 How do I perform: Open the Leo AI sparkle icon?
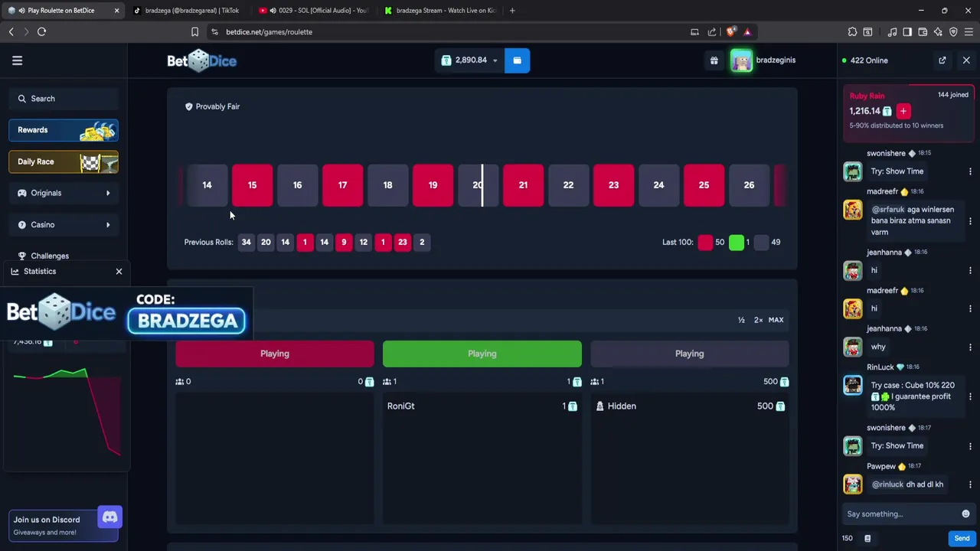pyautogui.click(x=938, y=32)
